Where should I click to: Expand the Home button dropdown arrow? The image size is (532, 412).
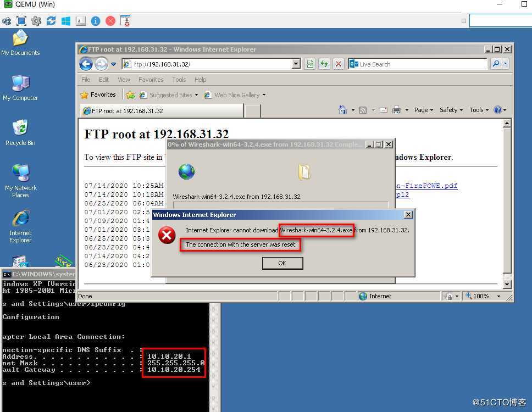[353, 110]
